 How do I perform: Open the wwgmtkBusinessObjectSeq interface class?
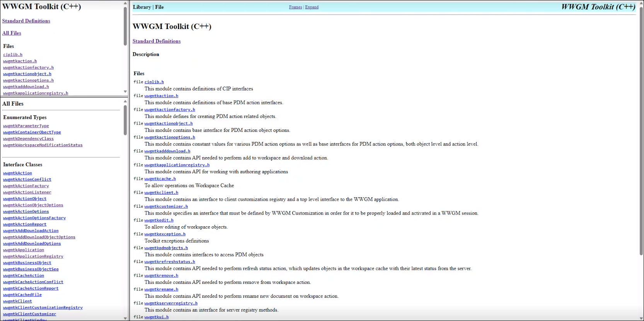click(31, 269)
